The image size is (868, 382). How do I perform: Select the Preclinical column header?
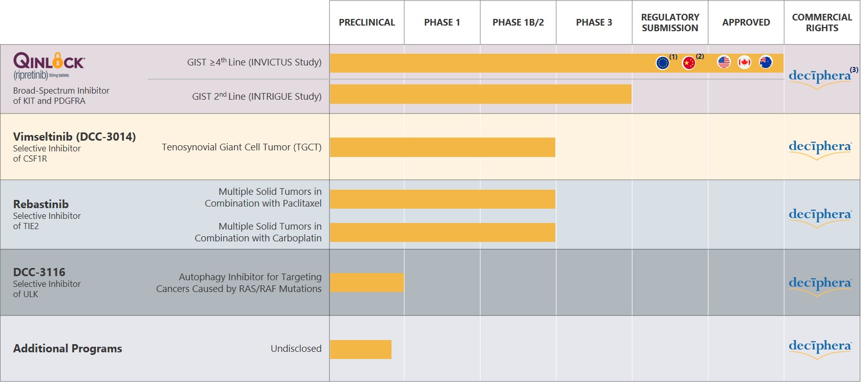tap(366, 23)
